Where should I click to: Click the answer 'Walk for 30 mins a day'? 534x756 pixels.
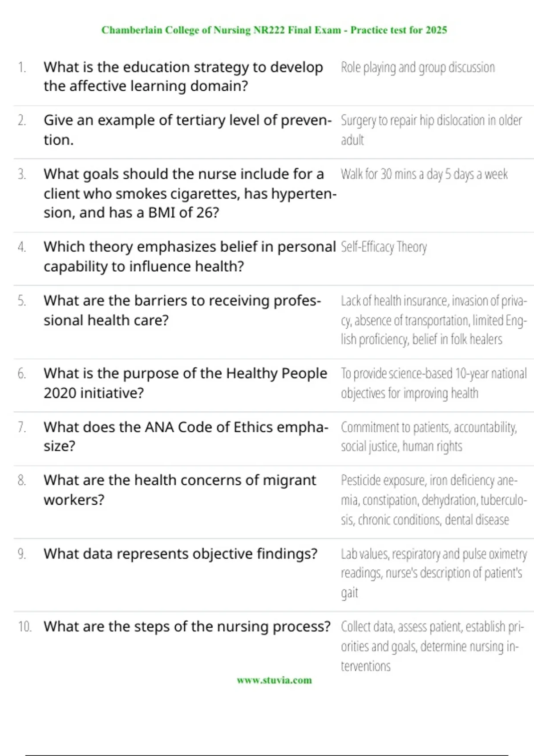[424, 174]
